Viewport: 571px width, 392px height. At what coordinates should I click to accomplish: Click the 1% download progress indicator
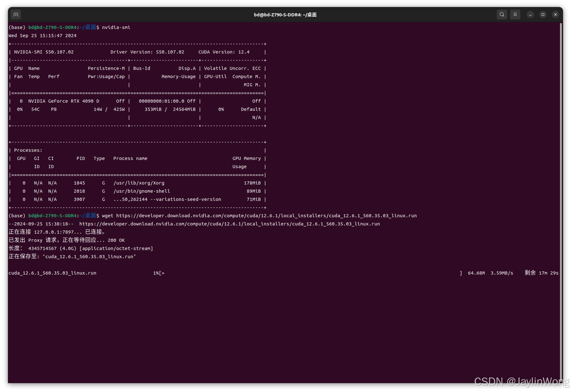coord(156,273)
